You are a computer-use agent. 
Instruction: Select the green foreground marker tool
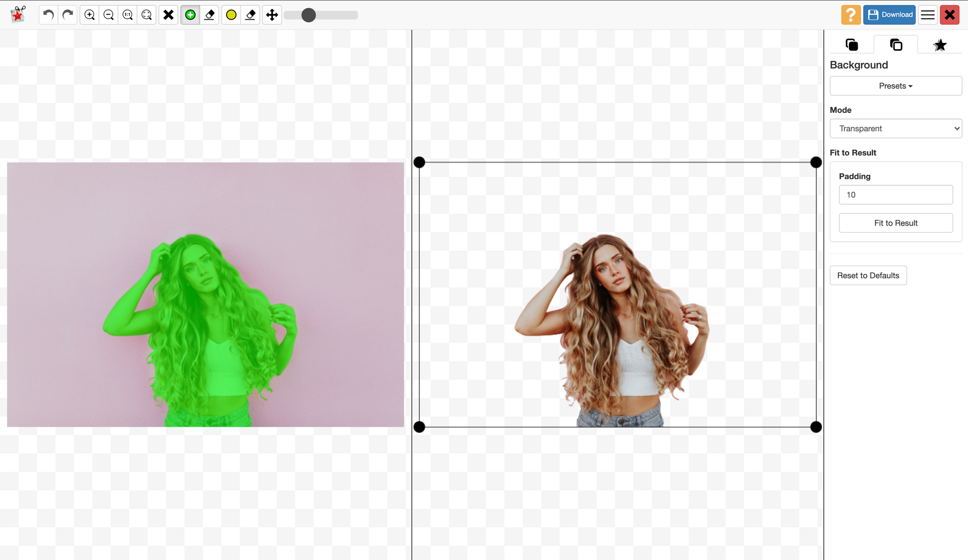tap(190, 15)
